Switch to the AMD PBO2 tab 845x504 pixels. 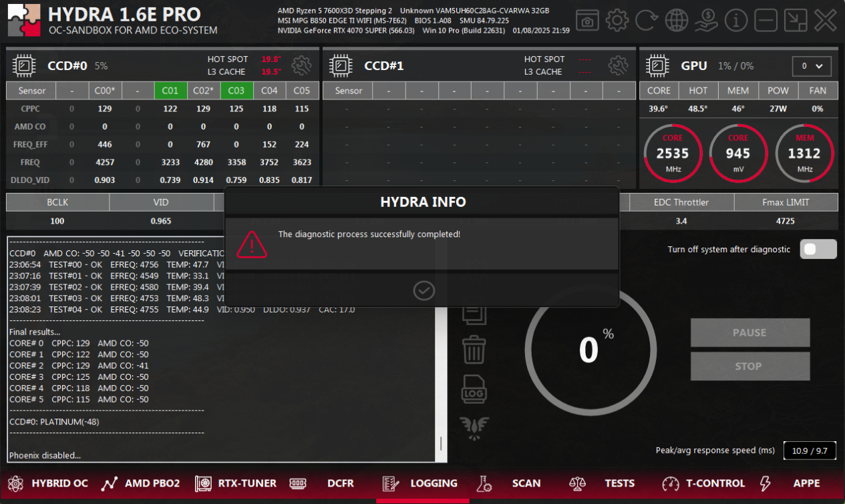tap(140, 483)
